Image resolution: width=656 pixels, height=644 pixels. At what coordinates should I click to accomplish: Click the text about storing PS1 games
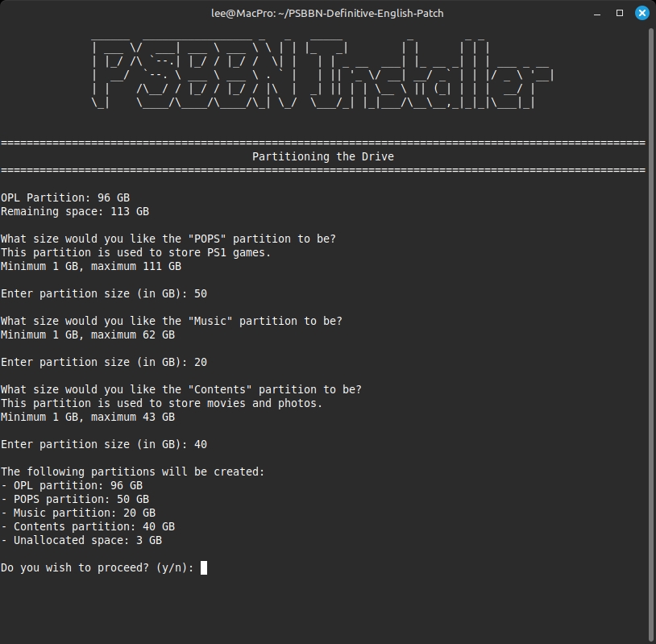[136, 252]
